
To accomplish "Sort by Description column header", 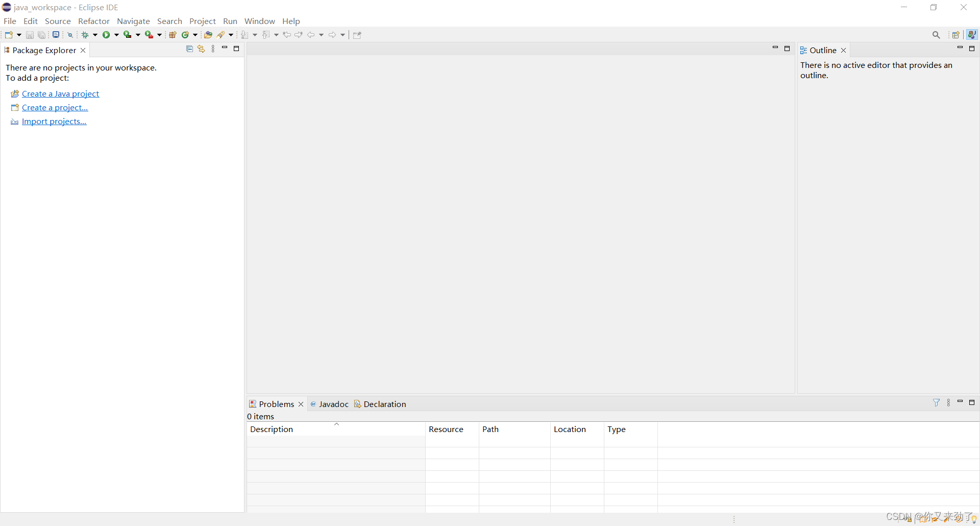I will point(336,429).
